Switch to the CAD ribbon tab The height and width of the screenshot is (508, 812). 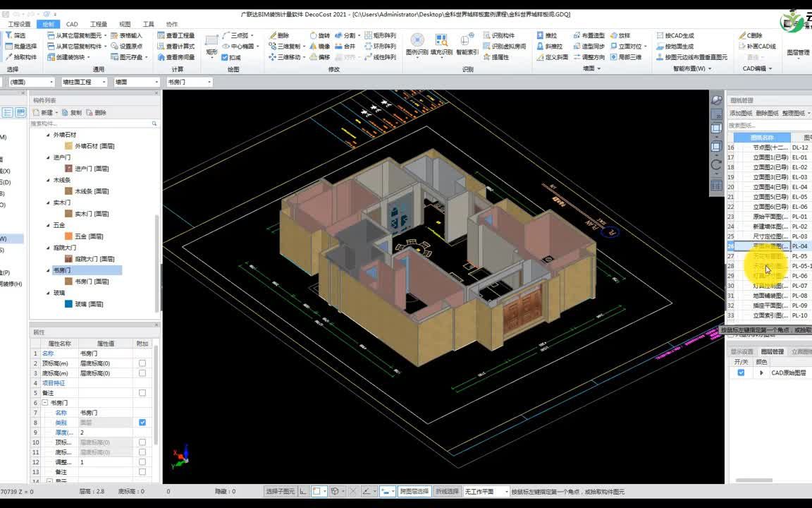(x=72, y=24)
